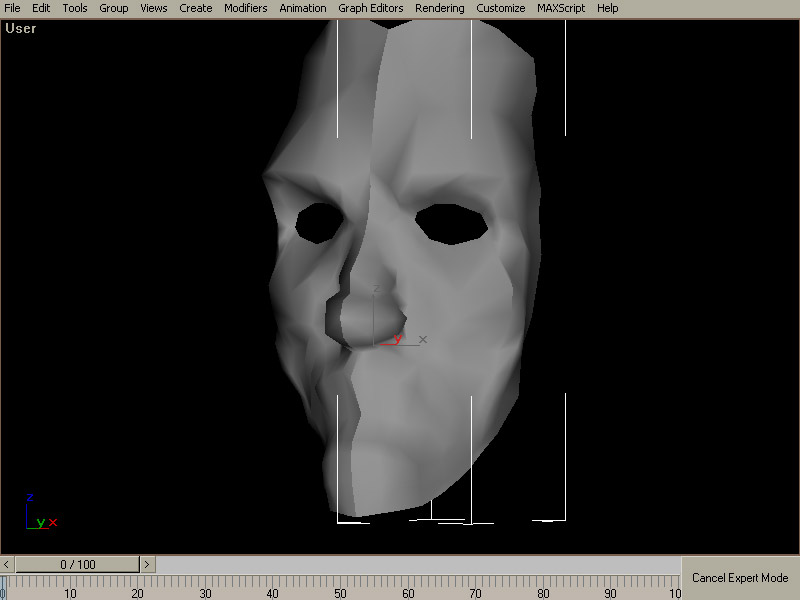Click the time slider showing 0 / 100
Screen dimensions: 800x600
coord(78,565)
